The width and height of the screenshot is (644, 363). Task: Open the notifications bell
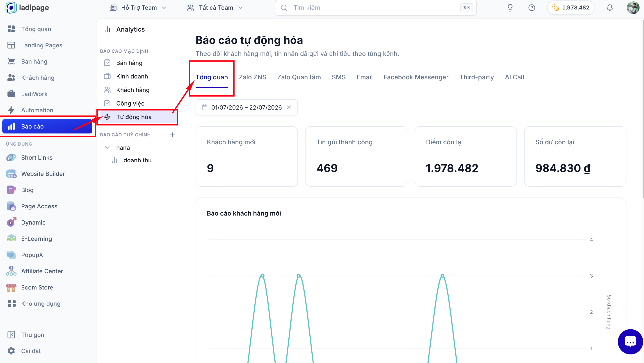(610, 8)
